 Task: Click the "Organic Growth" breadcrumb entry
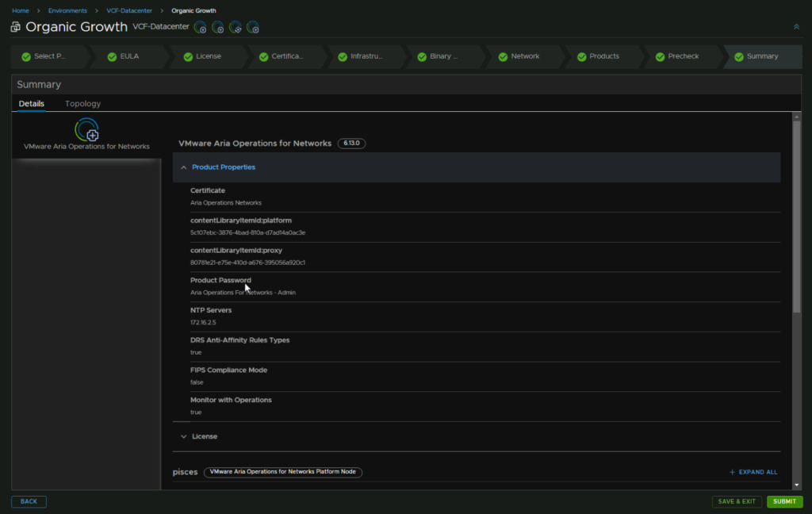tap(193, 10)
